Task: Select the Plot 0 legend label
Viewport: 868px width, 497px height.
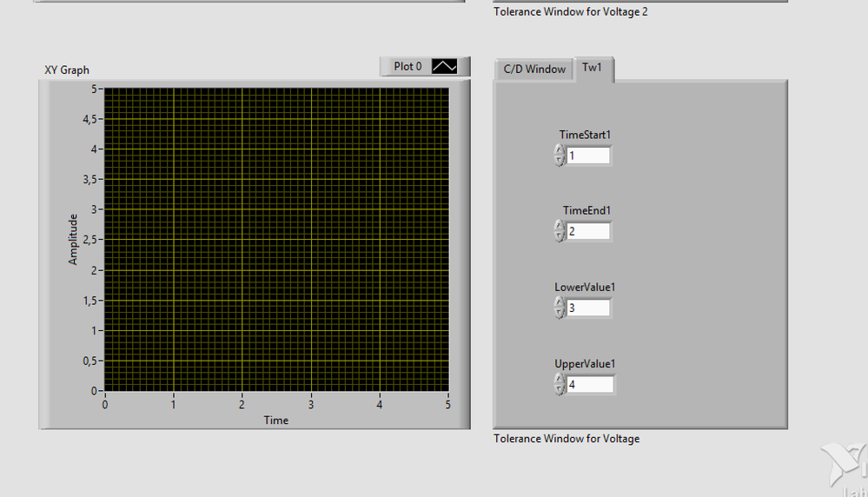Action: click(407, 66)
